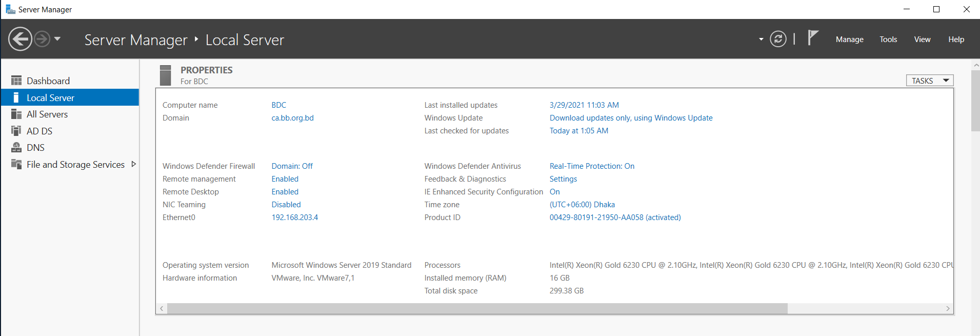980x336 pixels.
Task: Click the AD DS role icon
Action: (16, 131)
